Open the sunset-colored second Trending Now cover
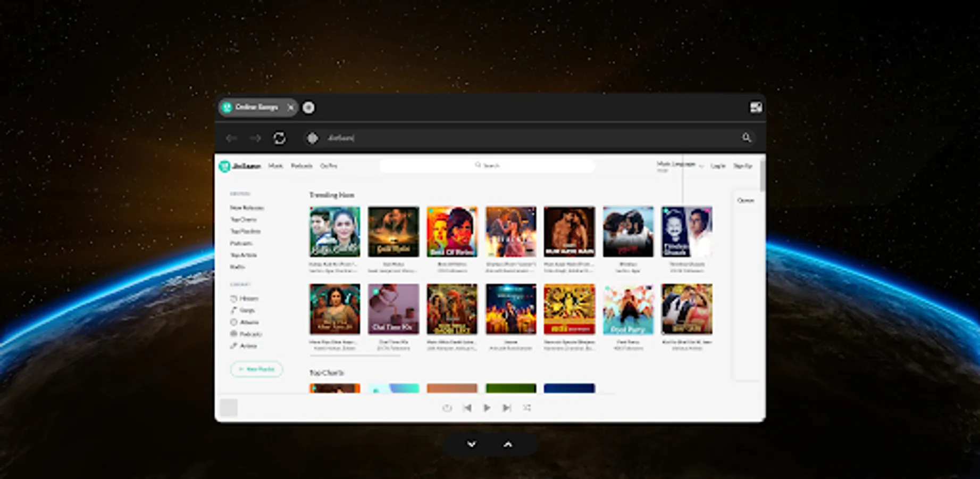This screenshot has width=980, height=479. click(393, 232)
